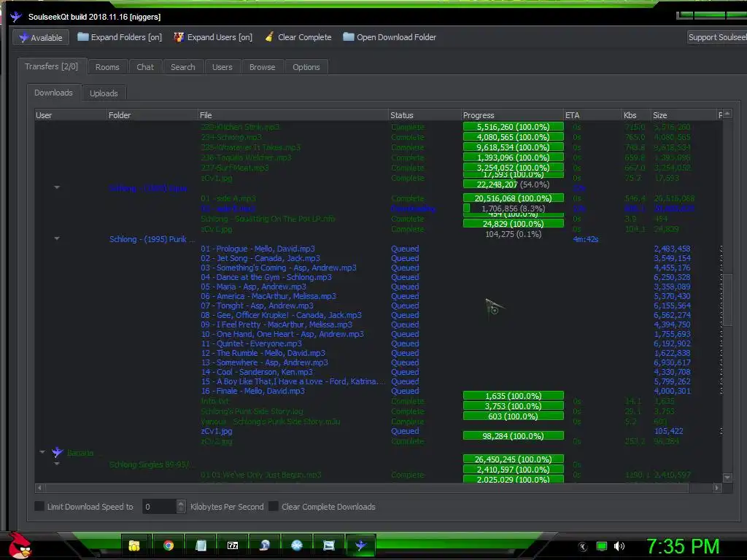The image size is (747, 560).
Task: Sort by the User column header
Action: (71, 115)
